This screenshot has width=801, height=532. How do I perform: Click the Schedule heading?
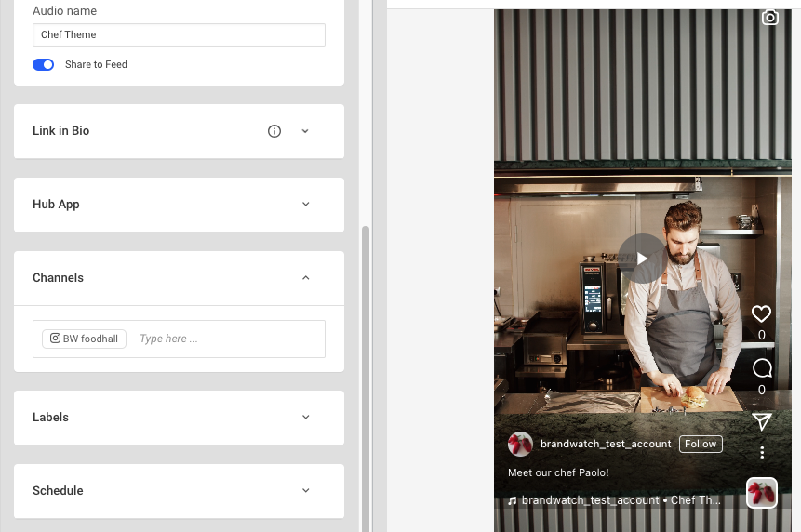click(58, 491)
